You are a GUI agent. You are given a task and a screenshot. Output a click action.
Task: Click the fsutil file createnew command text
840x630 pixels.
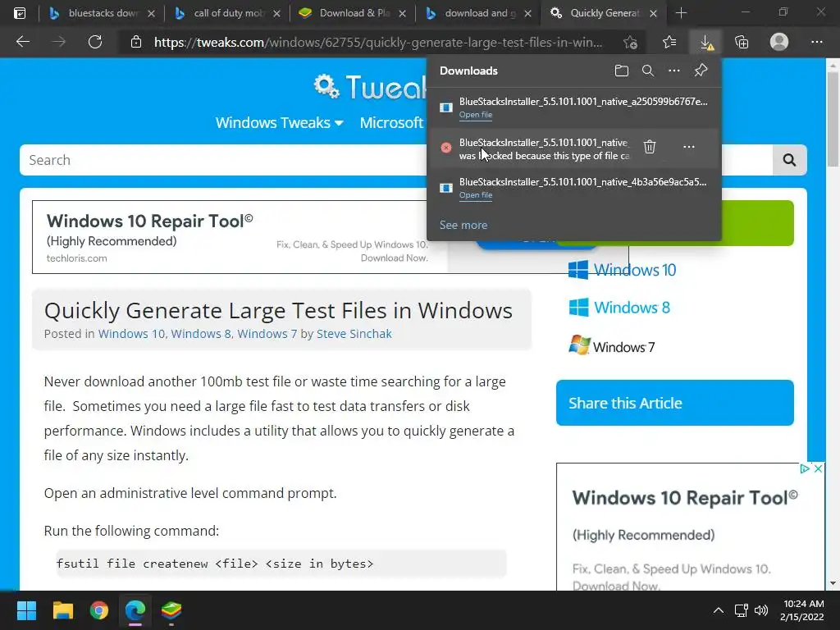[x=215, y=564]
